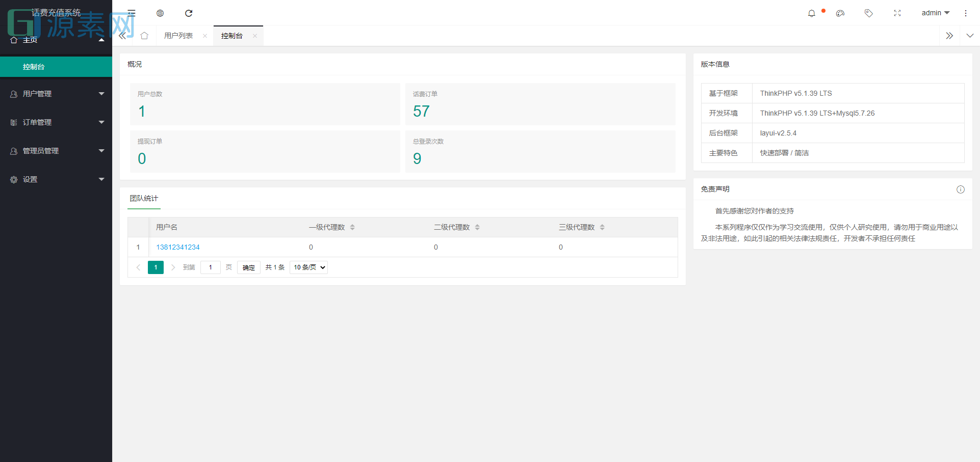Toggle fullscreen with the expand arrows icon
Screen dimensions: 980x462
(x=897, y=13)
